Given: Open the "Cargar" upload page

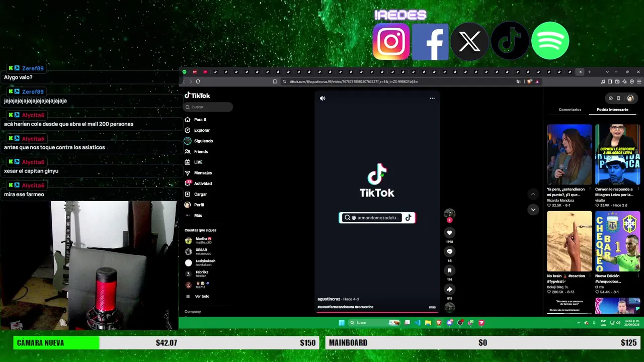Looking at the screenshot, I should [x=196, y=195].
